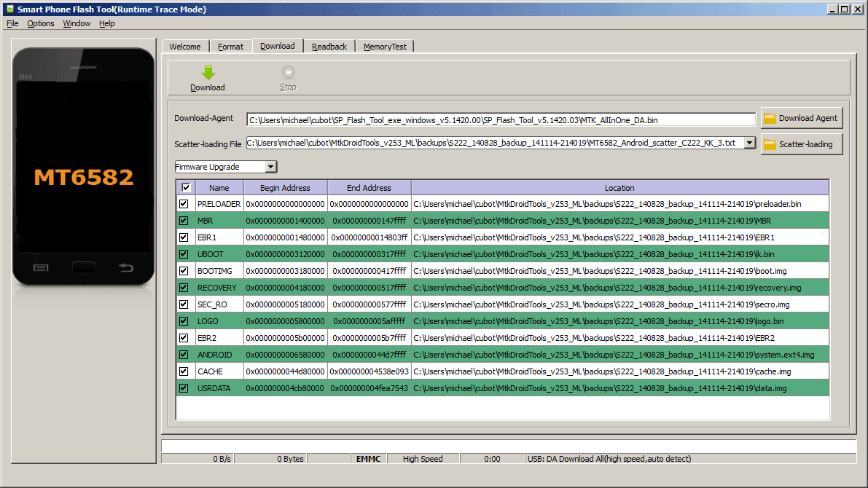Uncheck the EBR1 partition checkbox

point(184,237)
